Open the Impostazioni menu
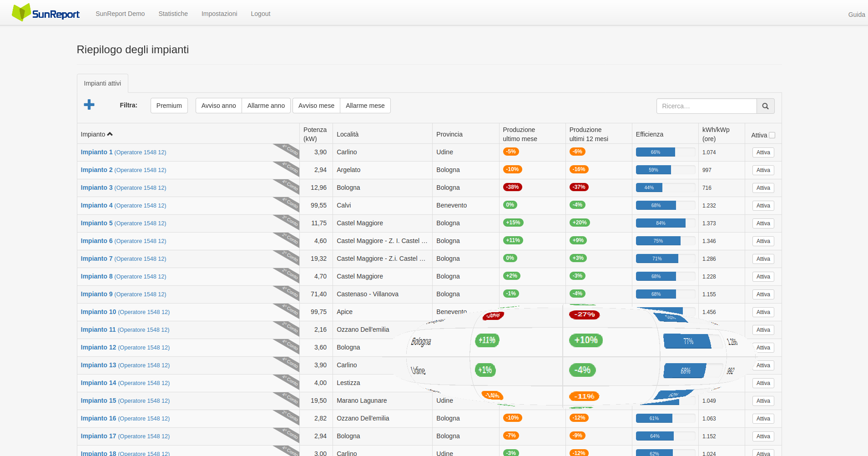Viewport: 868px width, 456px height. tap(219, 14)
